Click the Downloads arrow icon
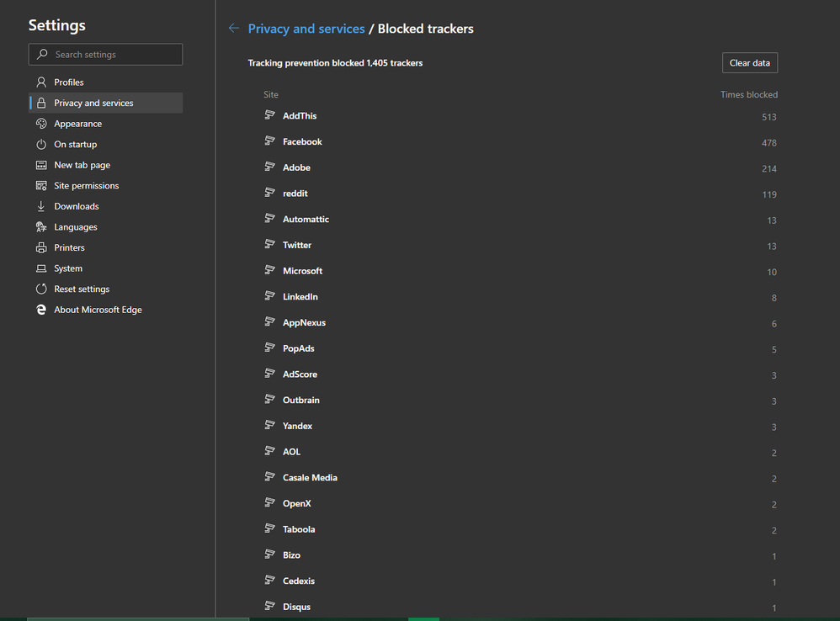Screen dimensions: 840x621 pyautogui.click(x=41, y=206)
